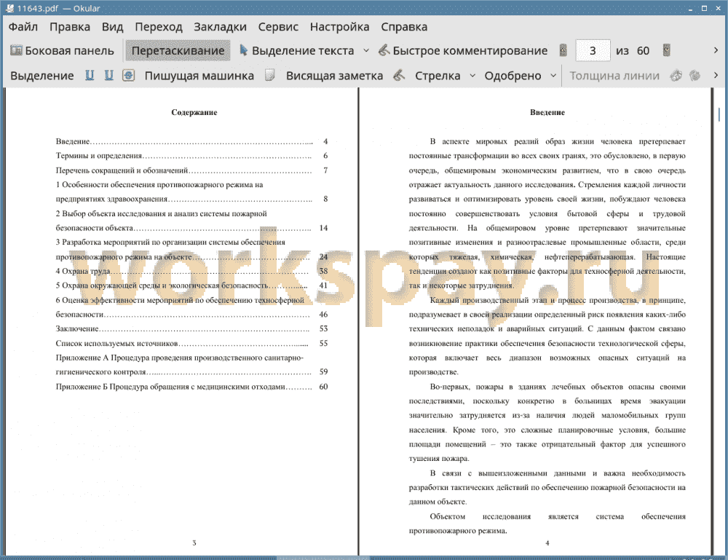Click the Толщина линии option
Viewport: 728px width, 560px height.
tap(614, 76)
